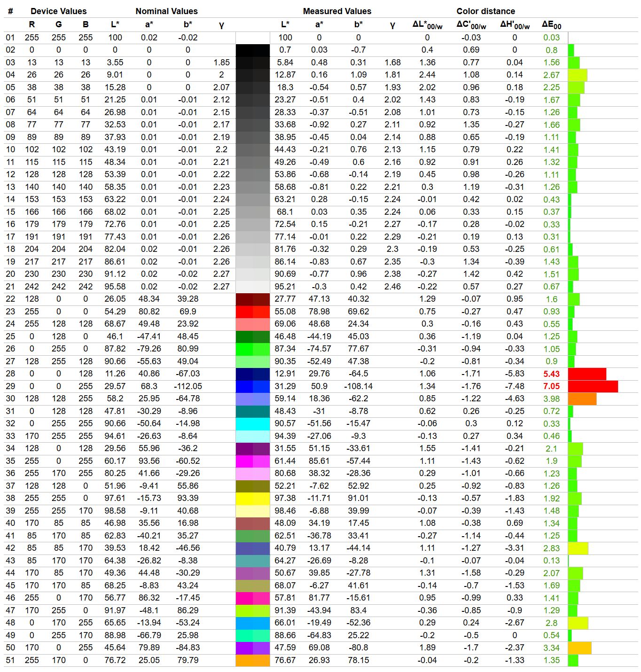Click the 'Measured Values' group header

(x=337, y=11)
